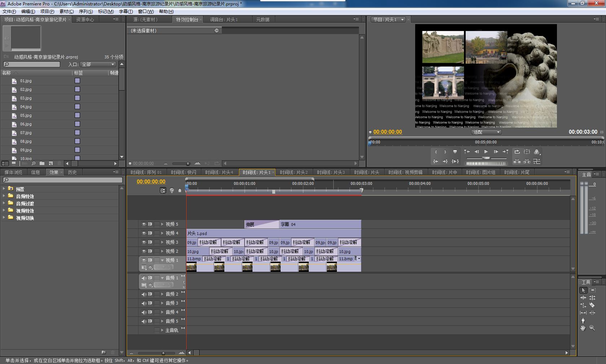Click the timeline Snap magnet button
The height and width of the screenshot is (364, 606).
tap(163, 190)
